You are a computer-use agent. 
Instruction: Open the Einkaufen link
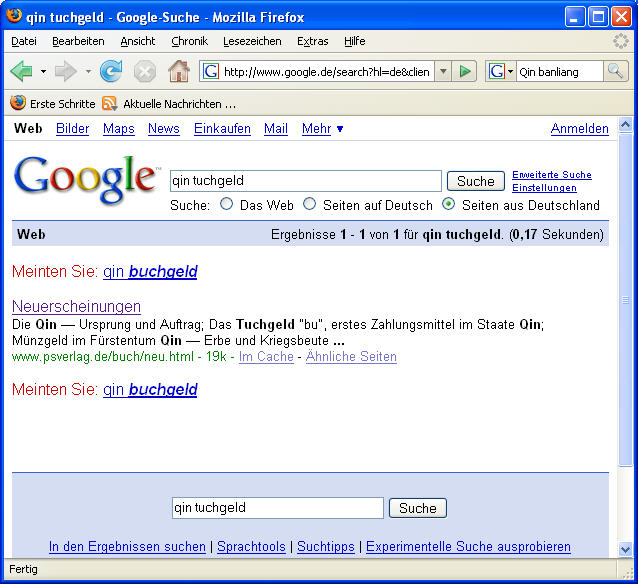(222, 129)
